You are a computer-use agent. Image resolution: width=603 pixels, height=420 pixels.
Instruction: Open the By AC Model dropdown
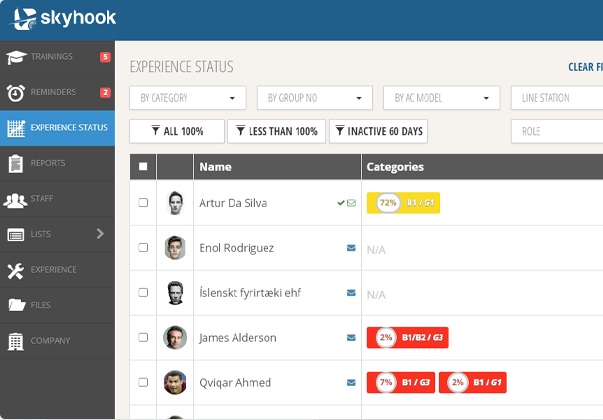(x=441, y=98)
